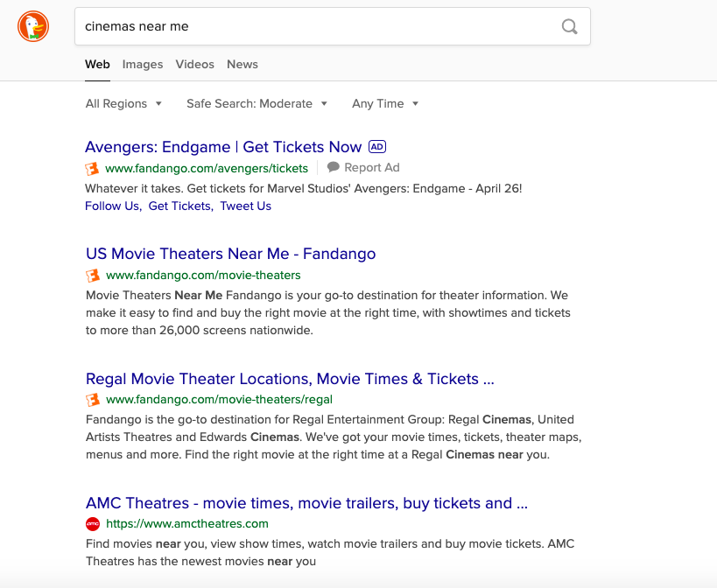Image resolution: width=717 pixels, height=588 pixels.
Task: Open the US Movie Theaters Near Me result
Action: (229, 253)
